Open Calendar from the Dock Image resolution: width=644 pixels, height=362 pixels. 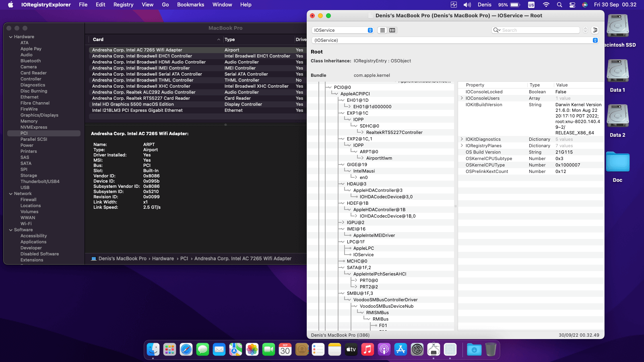pos(285,350)
